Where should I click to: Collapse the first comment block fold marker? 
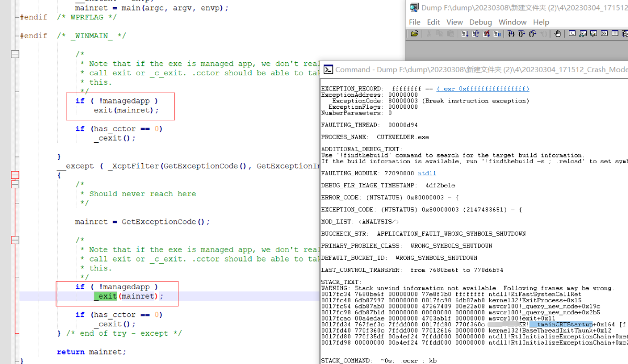[x=15, y=54]
